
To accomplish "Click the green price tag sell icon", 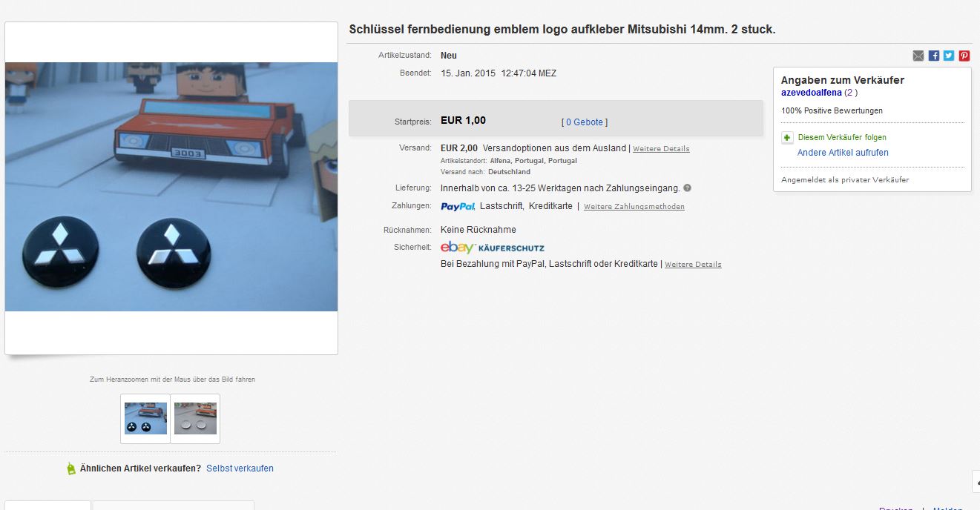I will point(71,468).
